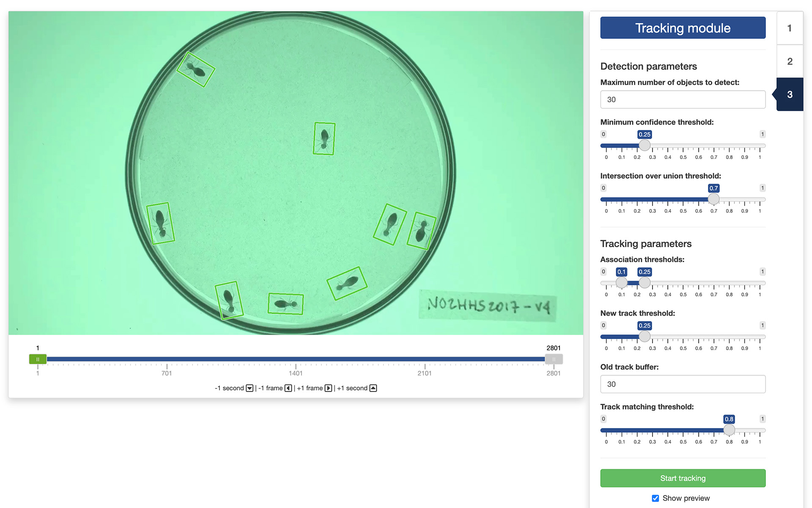Image resolution: width=812 pixels, height=508 pixels.
Task: Click the Tracking parameters heading
Action: [x=646, y=244]
